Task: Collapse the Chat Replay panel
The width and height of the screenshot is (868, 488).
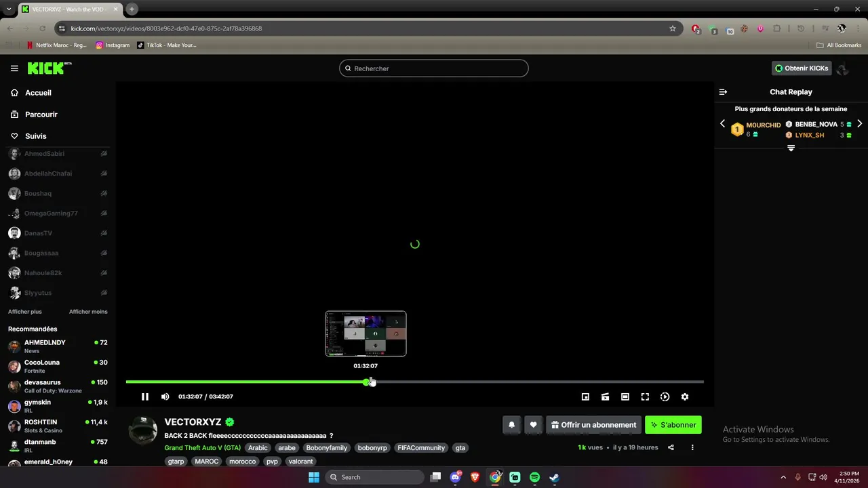Action: point(723,91)
